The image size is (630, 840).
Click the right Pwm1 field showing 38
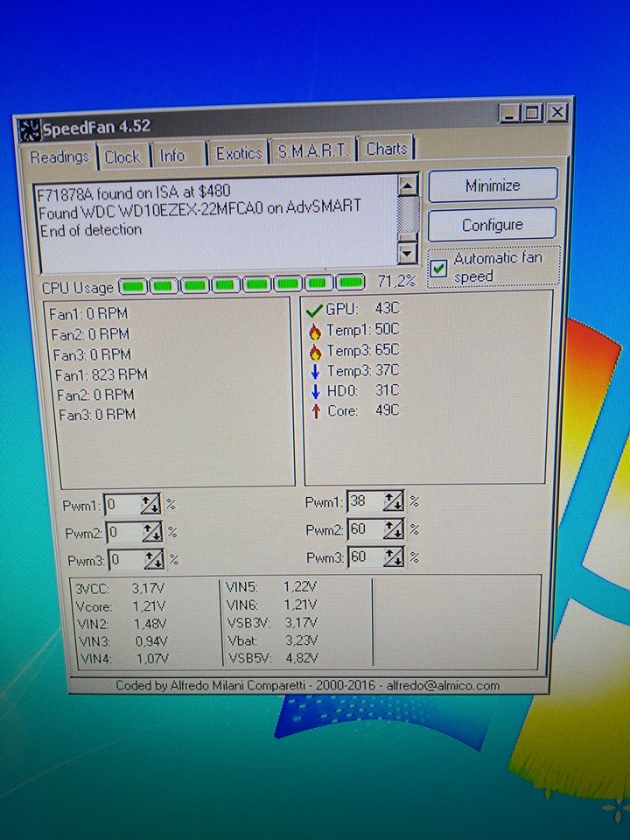coord(366,501)
